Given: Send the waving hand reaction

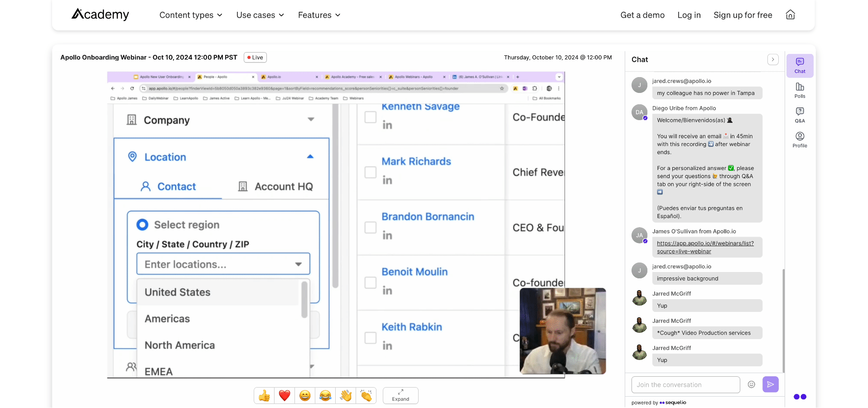Looking at the screenshot, I should point(346,396).
